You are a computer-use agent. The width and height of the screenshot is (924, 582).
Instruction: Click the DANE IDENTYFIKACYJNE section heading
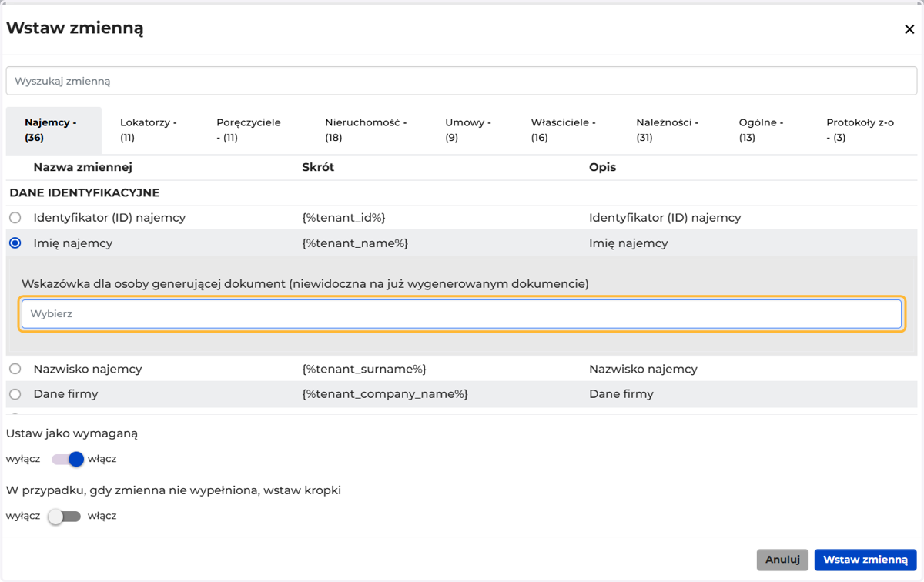85,193
